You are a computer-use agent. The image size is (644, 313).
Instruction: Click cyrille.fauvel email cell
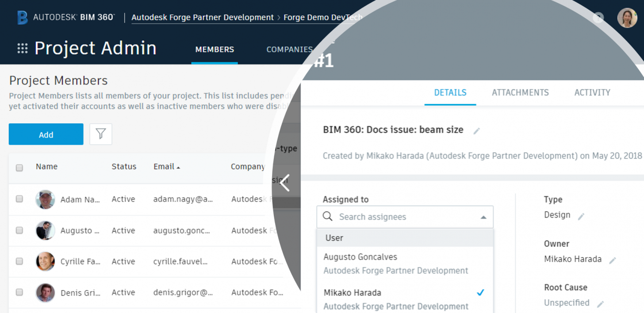[180, 261]
